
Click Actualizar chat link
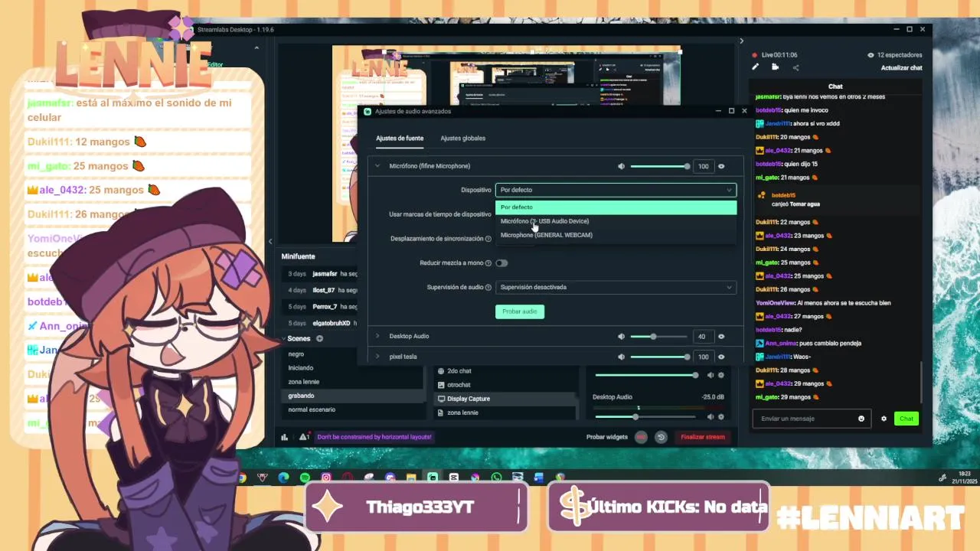click(901, 68)
